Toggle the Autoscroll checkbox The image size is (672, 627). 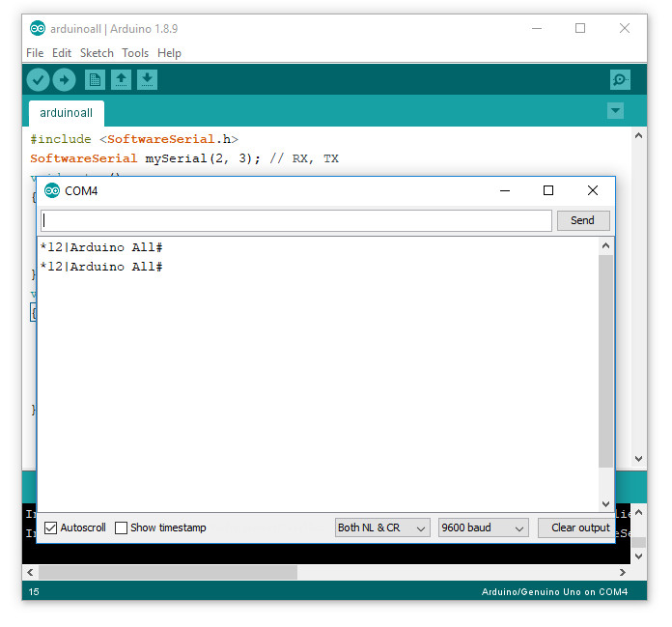pos(50,527)
